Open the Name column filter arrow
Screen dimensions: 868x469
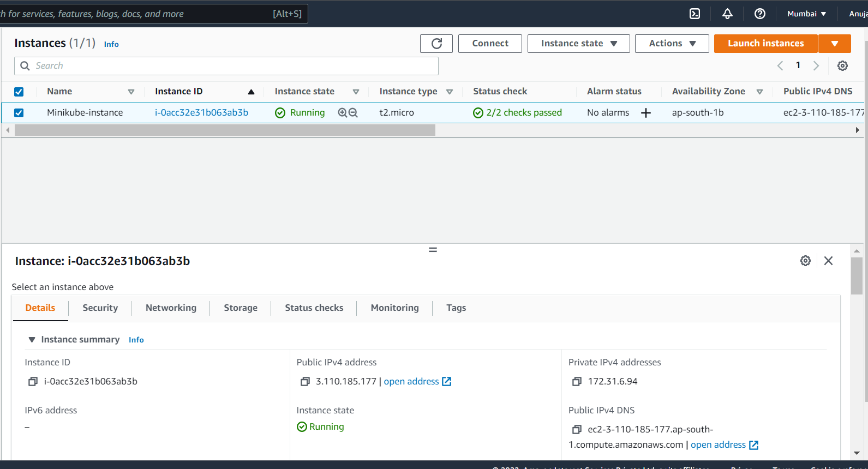tap(131, 92)
